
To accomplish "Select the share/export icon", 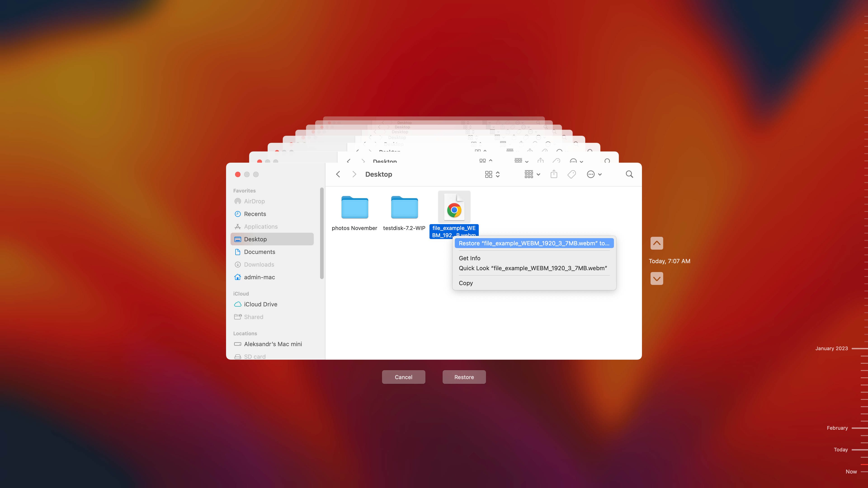I will point(553,174).
